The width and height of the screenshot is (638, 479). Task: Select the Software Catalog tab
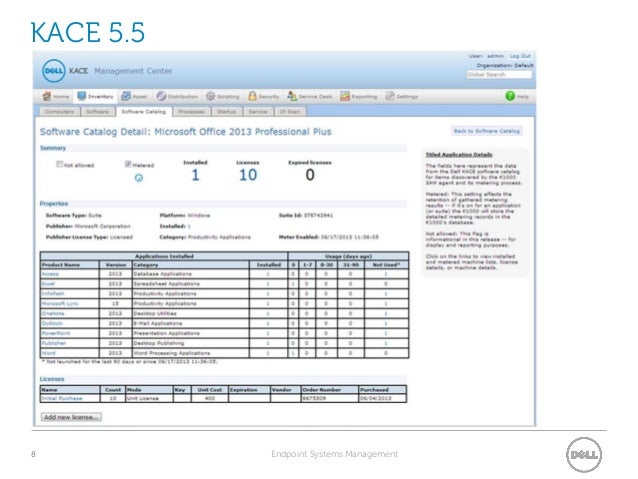[144, 112]
